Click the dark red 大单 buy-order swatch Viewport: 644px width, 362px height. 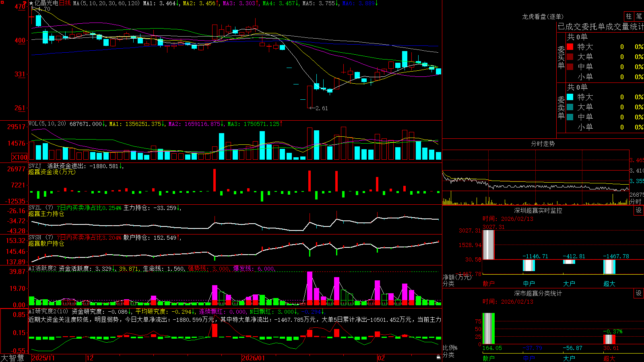pyautogui.click(x=570, y=57)
